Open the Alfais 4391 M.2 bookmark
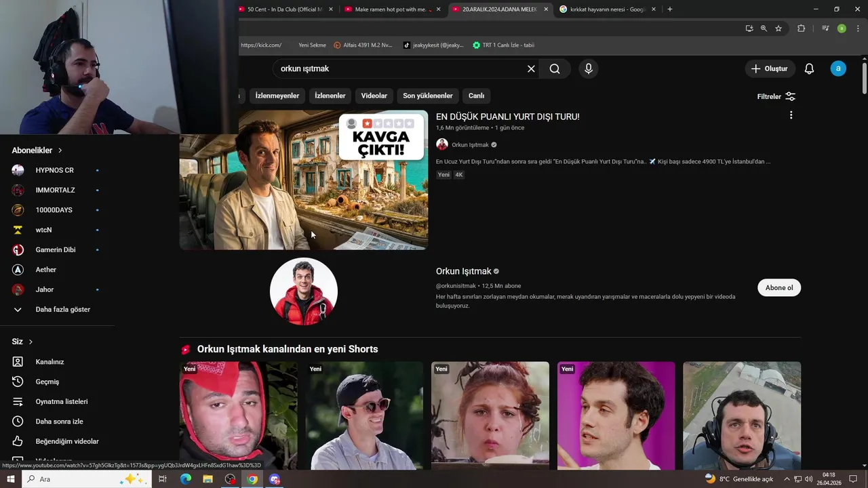This screenshot has height=488, width=868. 363,45
